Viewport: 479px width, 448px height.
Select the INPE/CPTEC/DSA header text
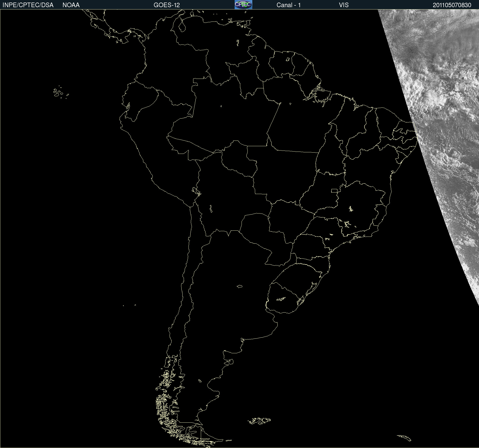28,5
